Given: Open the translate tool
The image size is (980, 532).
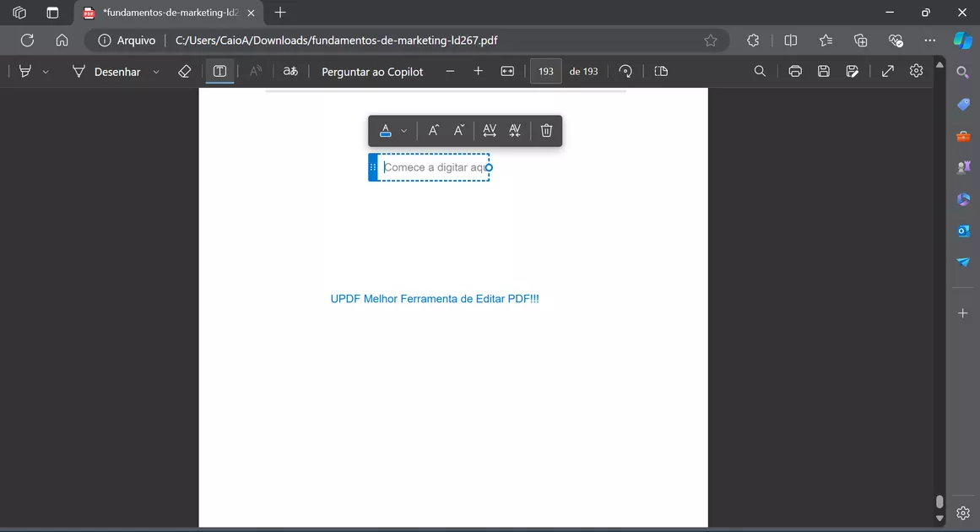Looking at the screenshot, I should pos(290,72).
